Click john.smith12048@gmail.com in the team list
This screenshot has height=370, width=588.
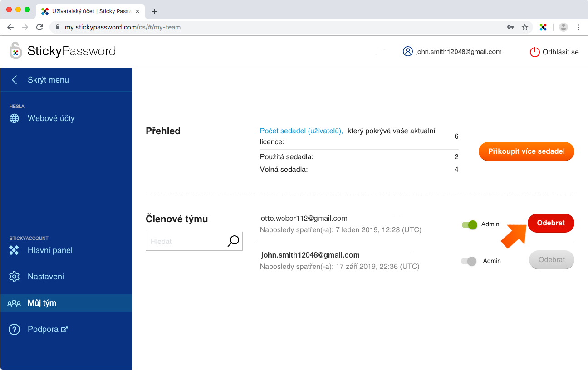pos(310,255)
